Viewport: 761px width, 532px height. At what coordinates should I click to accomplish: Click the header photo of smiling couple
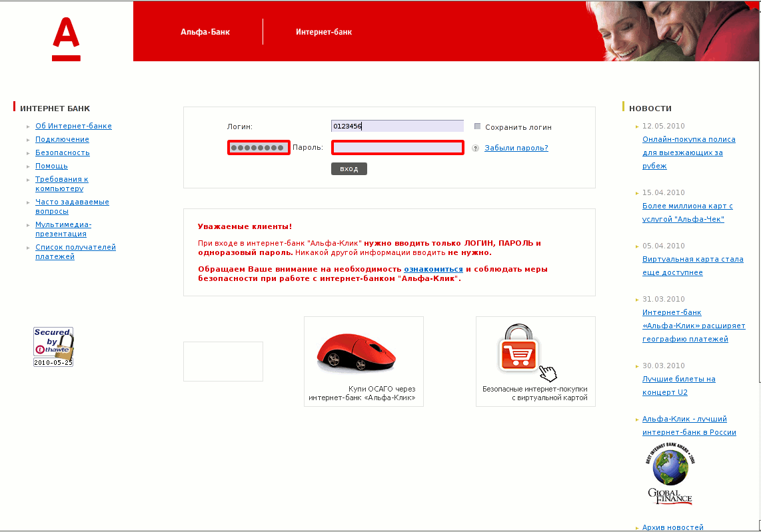pos(672,31)
